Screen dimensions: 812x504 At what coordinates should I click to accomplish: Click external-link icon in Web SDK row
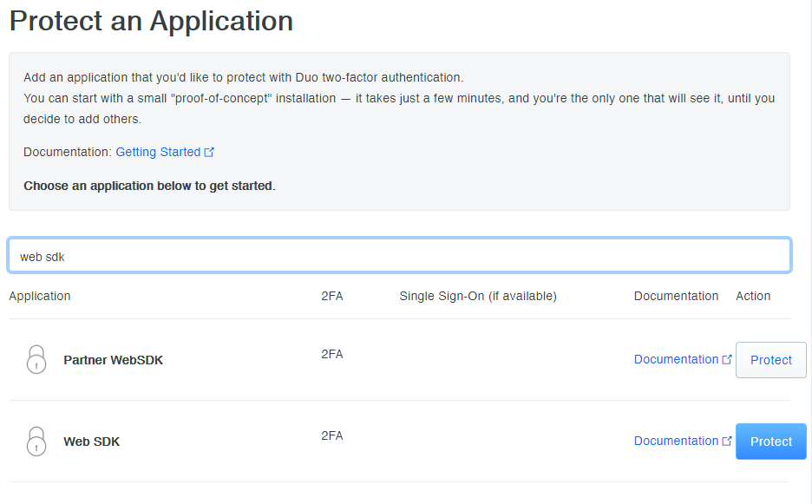727,441
